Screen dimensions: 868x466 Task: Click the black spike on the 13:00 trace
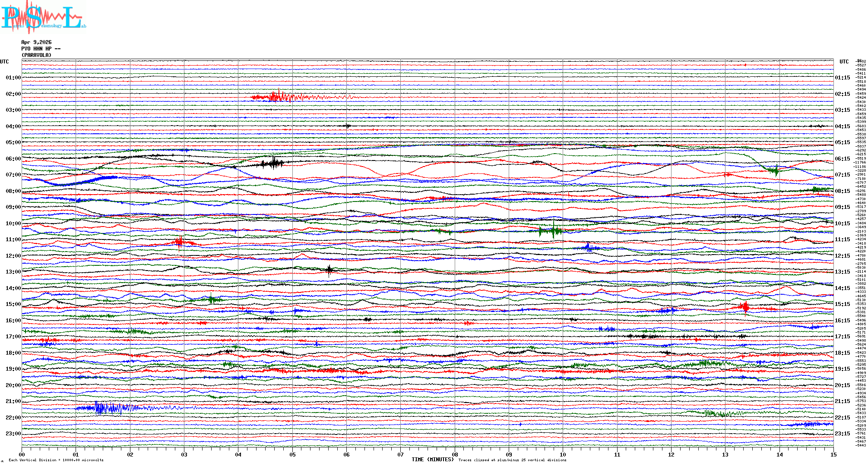tap(329, 271)
